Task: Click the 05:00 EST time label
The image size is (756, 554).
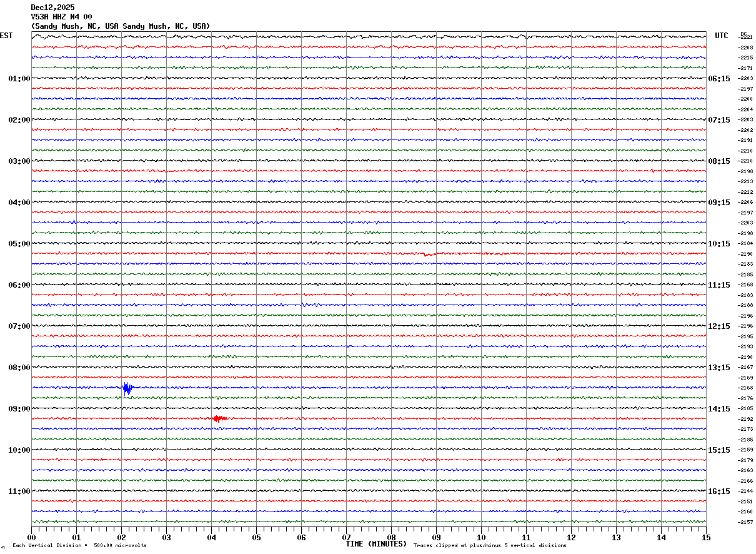Action: 19,244
